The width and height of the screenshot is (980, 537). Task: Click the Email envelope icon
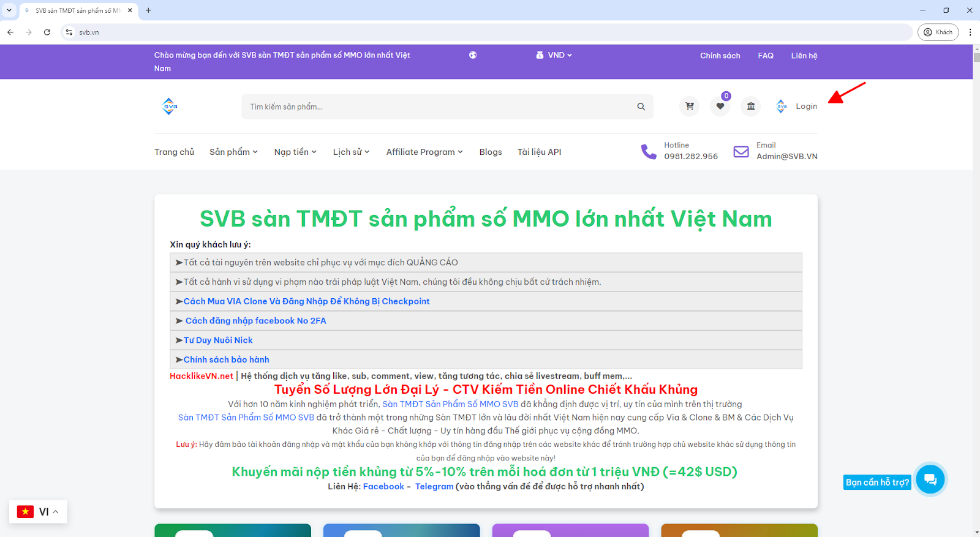[741, 151]
